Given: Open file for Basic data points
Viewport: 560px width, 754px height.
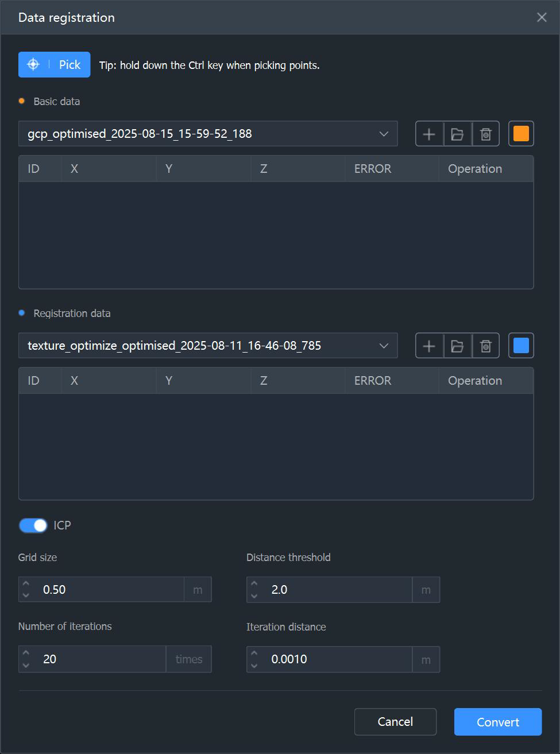Looking at the screenshot, I should tap(457, 134).
